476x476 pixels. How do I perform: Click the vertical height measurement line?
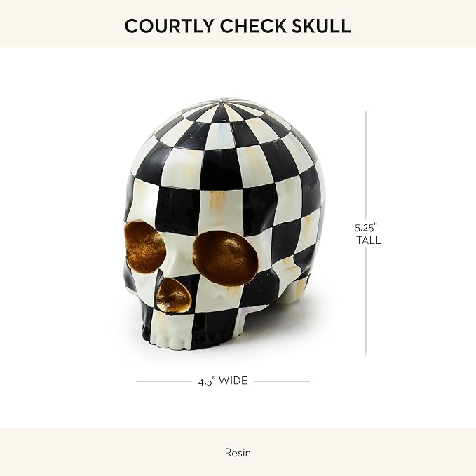(366, 233)
